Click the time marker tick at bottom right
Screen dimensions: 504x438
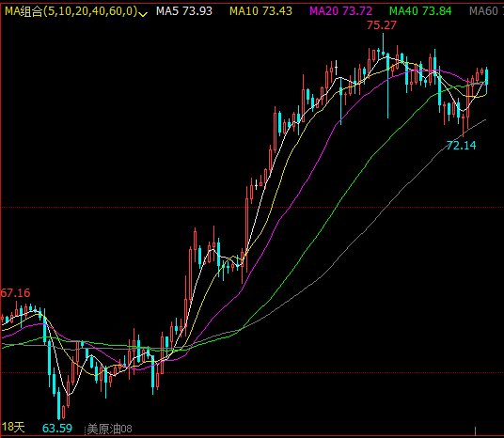[476, 430]
